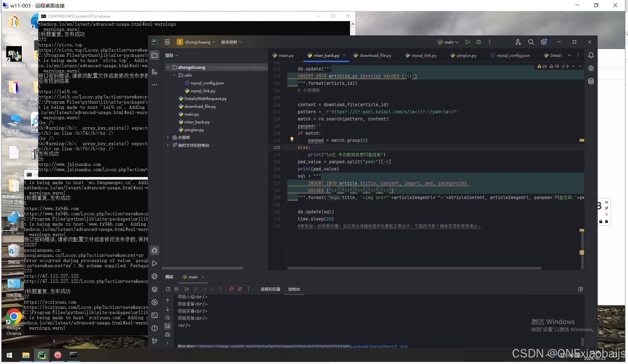Toggle scroll to end in console
Image resolution: width=628 pixels, height=364 pixels.
pos(168,326)
